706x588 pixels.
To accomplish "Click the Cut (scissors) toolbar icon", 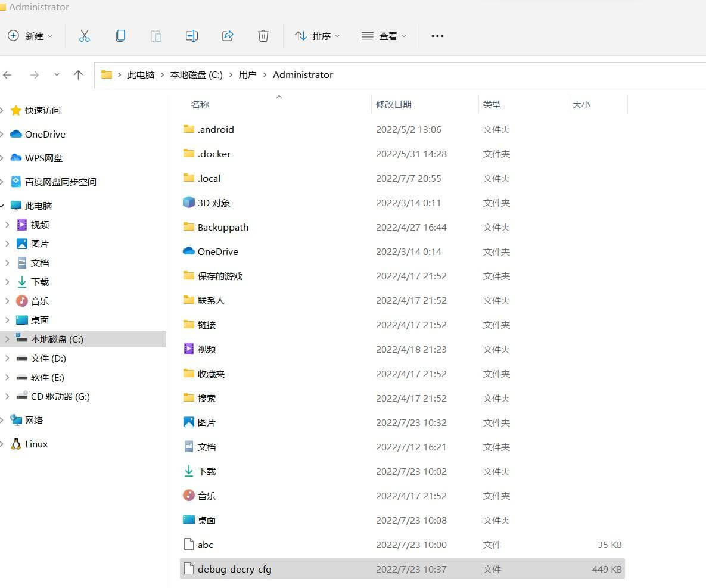I will (84, 36).
